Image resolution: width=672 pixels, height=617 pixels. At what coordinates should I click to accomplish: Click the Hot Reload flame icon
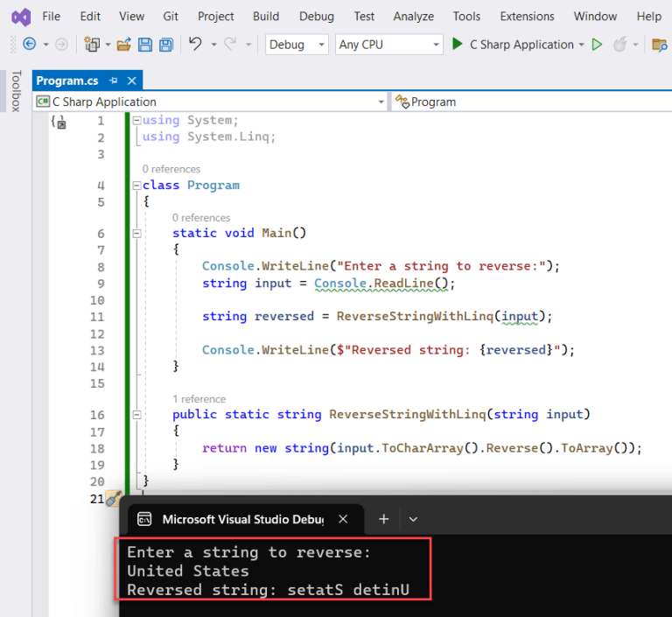(x=620, y=44)
